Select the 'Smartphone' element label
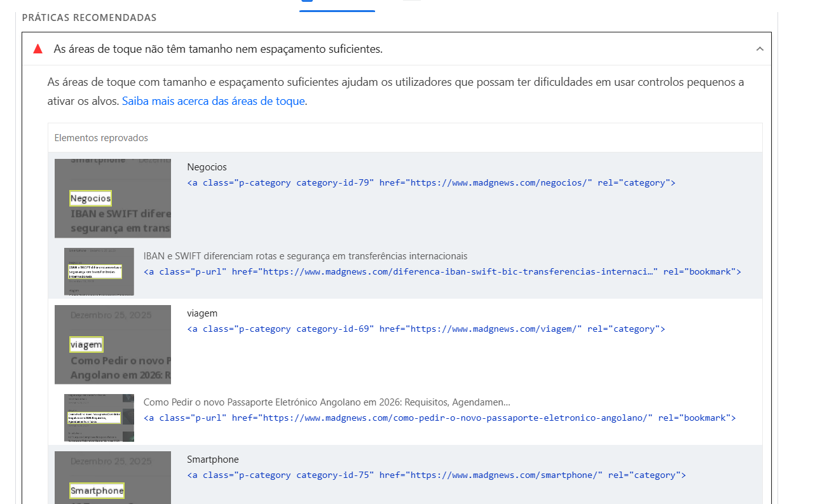The image size is (815, 504). [x=213, y=460]
